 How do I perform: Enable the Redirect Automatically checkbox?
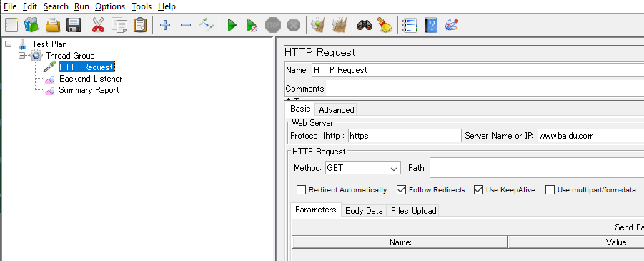(302, 190)
